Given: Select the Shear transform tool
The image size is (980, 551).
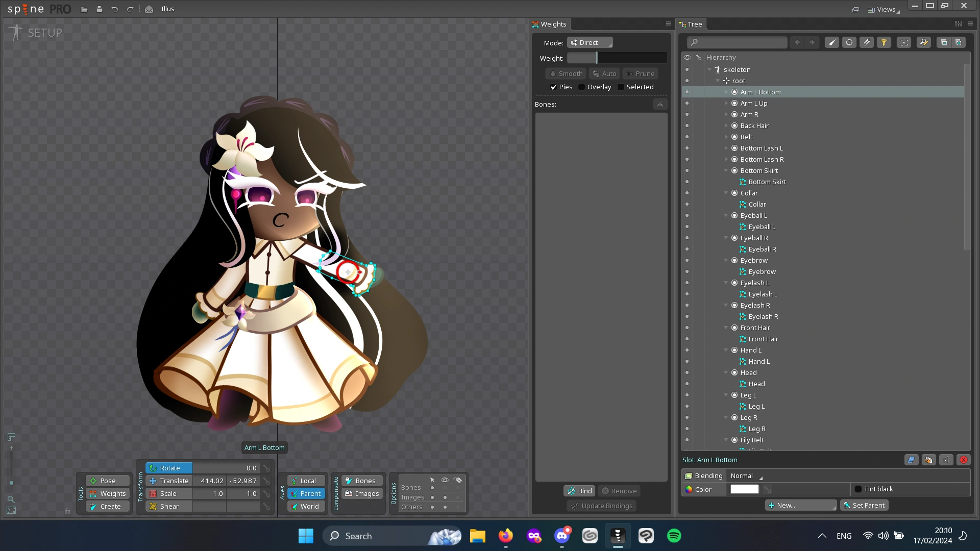Looking at the screenshot, I should point(168,507).
